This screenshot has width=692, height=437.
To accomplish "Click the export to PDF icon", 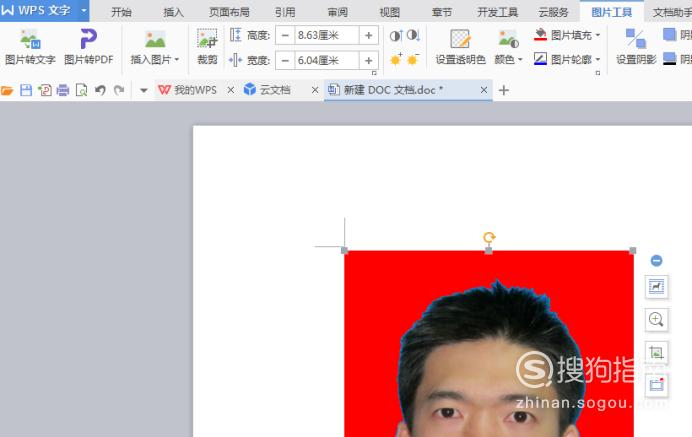I will [45, 90].
